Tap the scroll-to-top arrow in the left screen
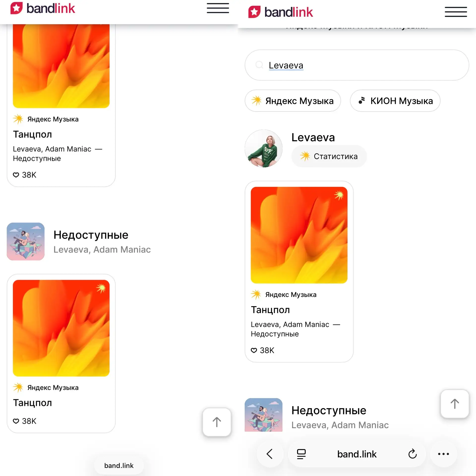Image resolution: width=476 pixels, height=476 pixels. click(x=217, y=422)
